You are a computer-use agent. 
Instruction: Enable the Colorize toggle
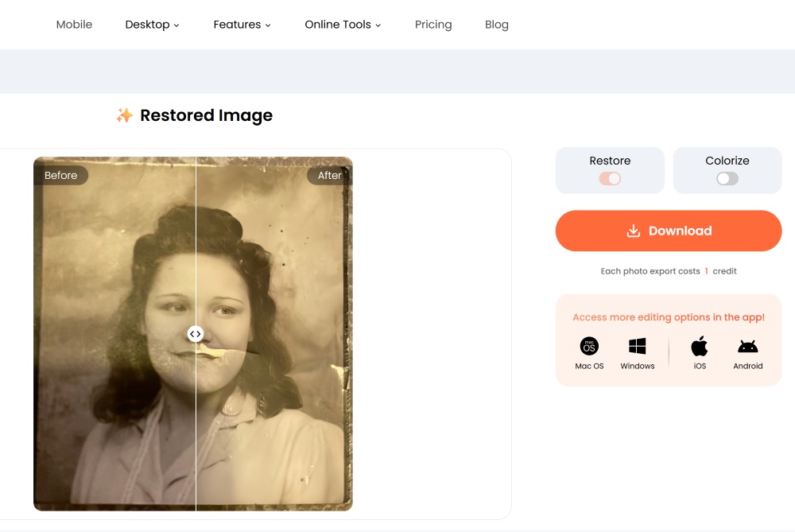(x=727, y=181)
